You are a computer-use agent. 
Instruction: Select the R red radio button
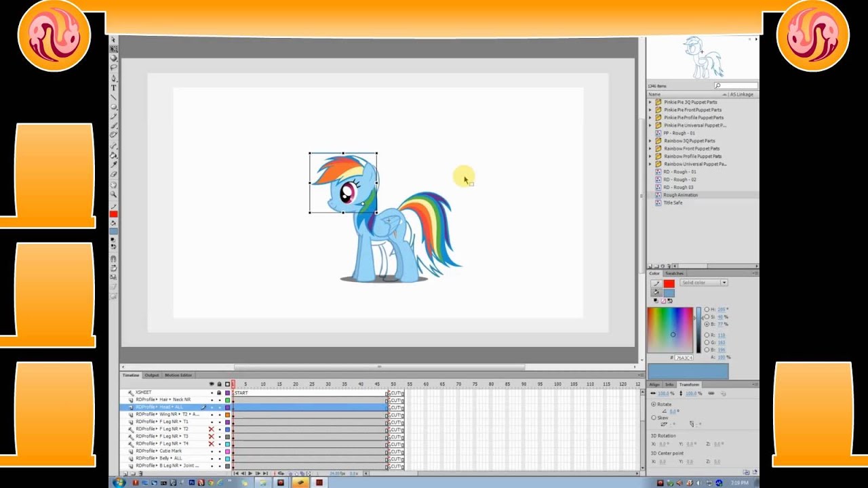pos(707,335)
